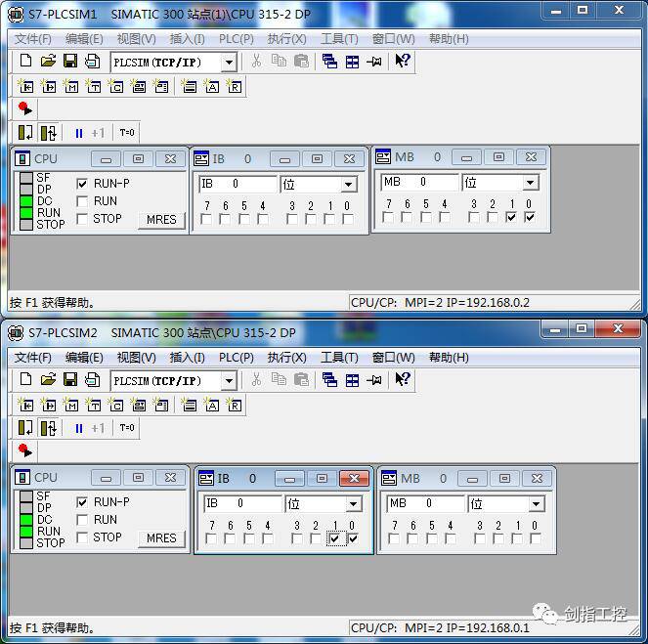Toggle MB0 bit 0 in PLCSIM1
Image resolution: width=648 pixels, height=644 pixels.
click(530, 217)
